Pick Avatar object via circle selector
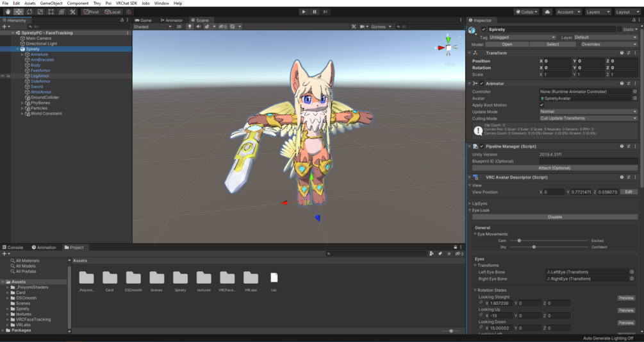 634,98
